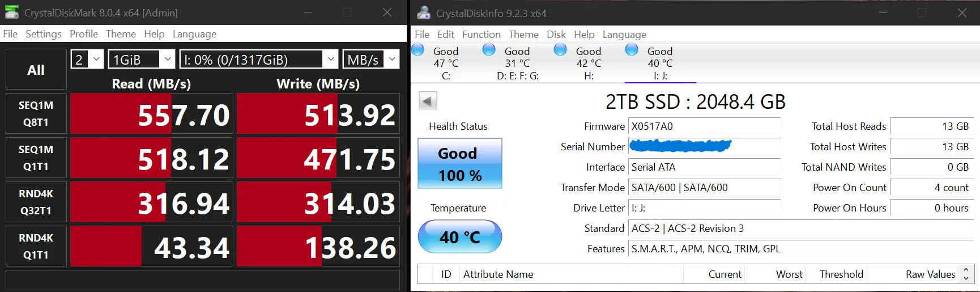This screenshot has width=980, height=292.
Task: Select the I: J: drive status orb
Action: coord(632,50)
